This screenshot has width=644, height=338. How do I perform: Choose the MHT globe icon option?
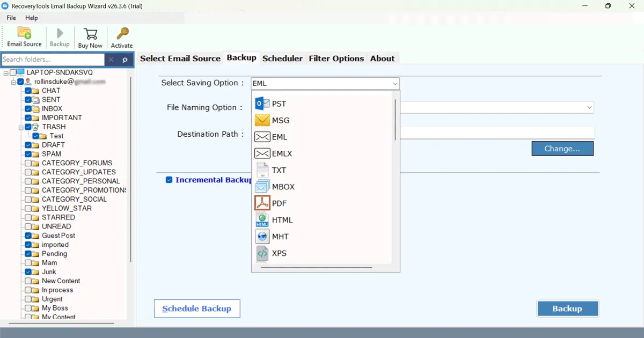point(262,237)
